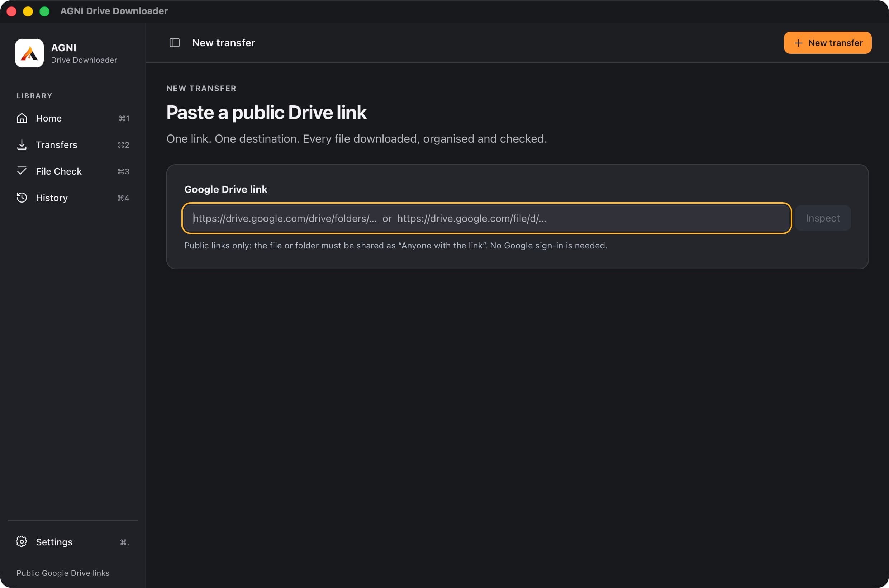
Task: Click the 'One link. One destination.' subtitle
Action: [x=357, y=139]
